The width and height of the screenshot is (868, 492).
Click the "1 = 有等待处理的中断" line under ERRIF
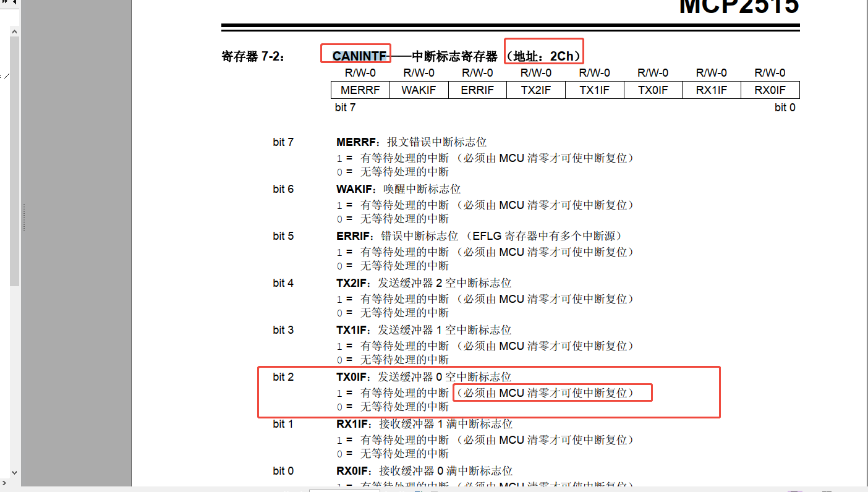point(486,252)
